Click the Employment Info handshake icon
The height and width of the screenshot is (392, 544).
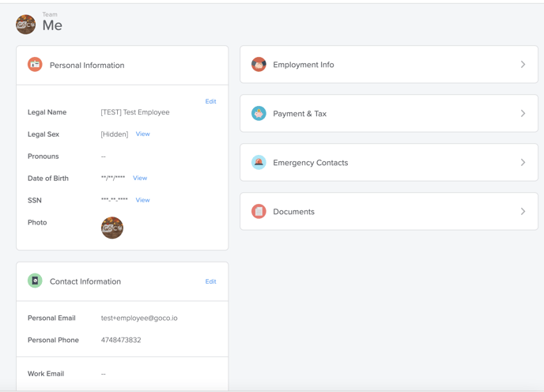pos(259,65)
